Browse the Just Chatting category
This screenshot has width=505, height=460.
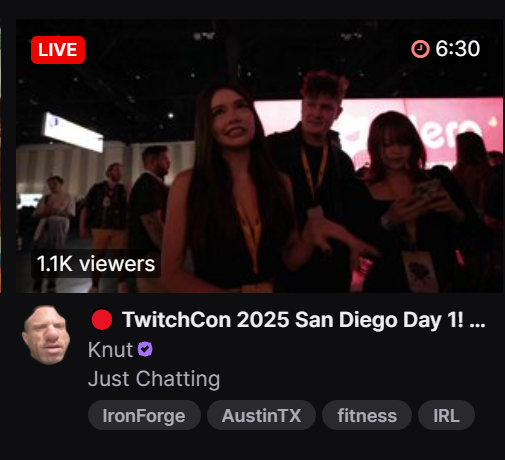tap(154, 379)
